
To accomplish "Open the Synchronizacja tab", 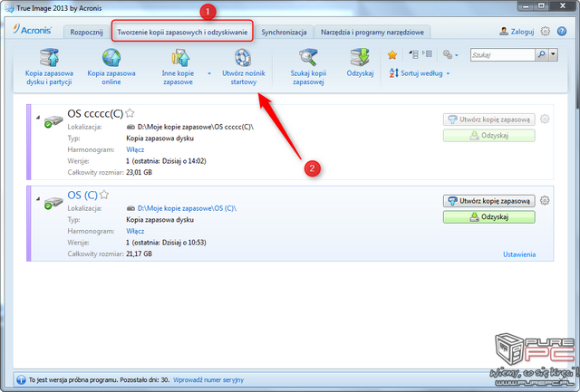I will [284, 33].
